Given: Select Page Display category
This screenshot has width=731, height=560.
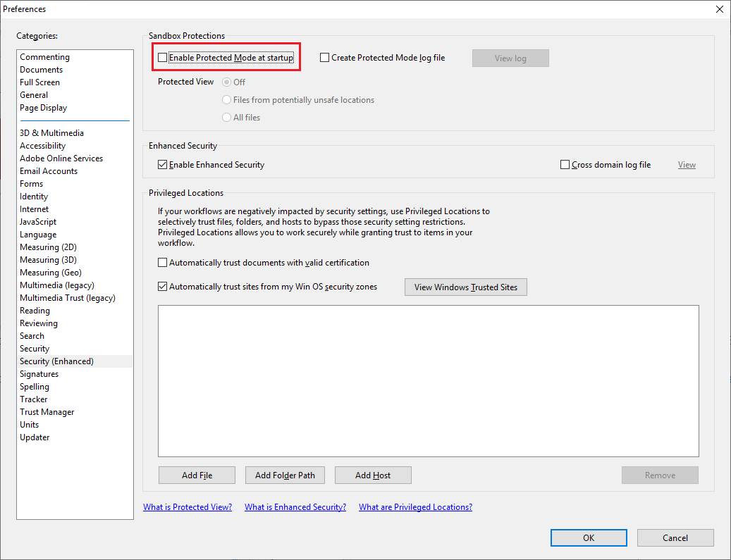Looking at the screenshot, I should click(75, 108).
